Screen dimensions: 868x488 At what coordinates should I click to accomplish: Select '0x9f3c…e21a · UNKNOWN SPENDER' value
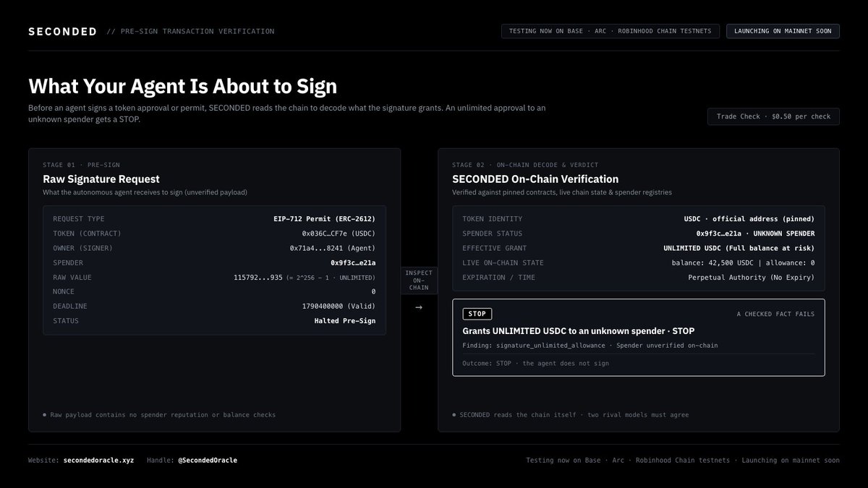[x=755, y=234]
